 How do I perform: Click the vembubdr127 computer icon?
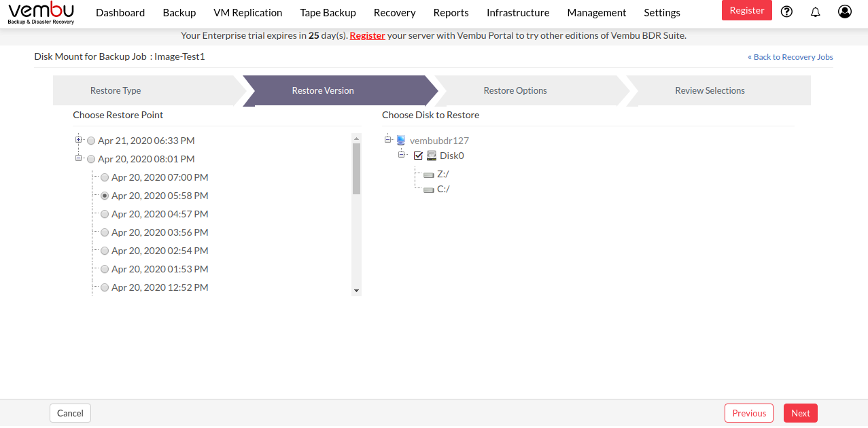401,140
